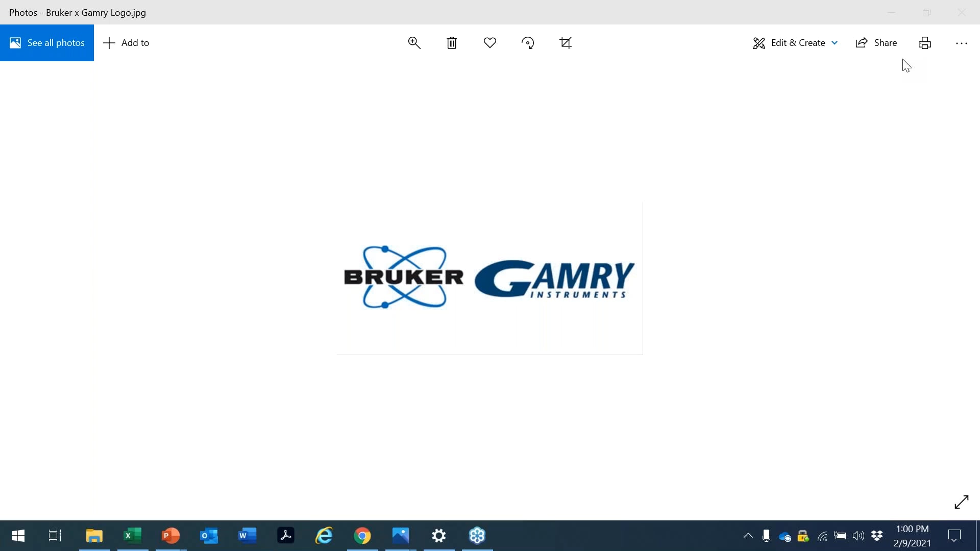Screen dimensions: 980x551
Task: Switch to Chrome on the taskbar
Action: (362, 536)
